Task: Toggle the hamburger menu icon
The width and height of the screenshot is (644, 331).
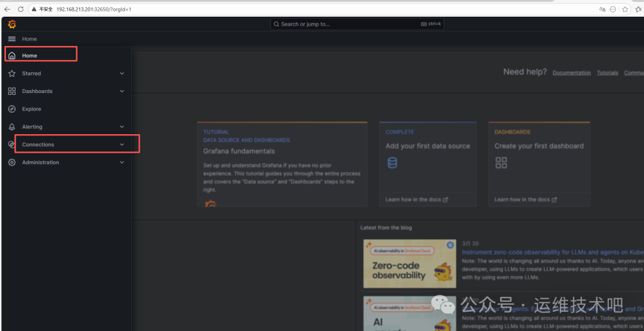Action: [12, 39]
